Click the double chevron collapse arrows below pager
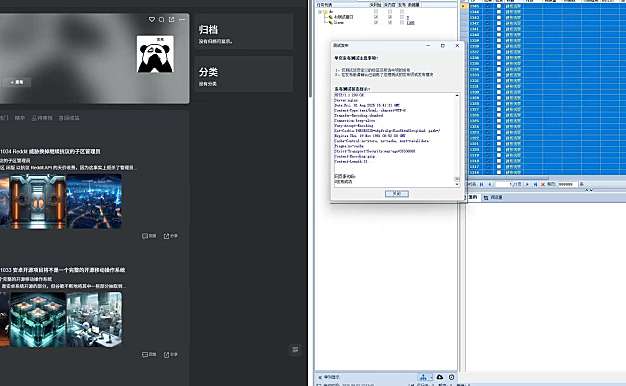The height and width of the screenshot is (386, 626). pos(588,190)
